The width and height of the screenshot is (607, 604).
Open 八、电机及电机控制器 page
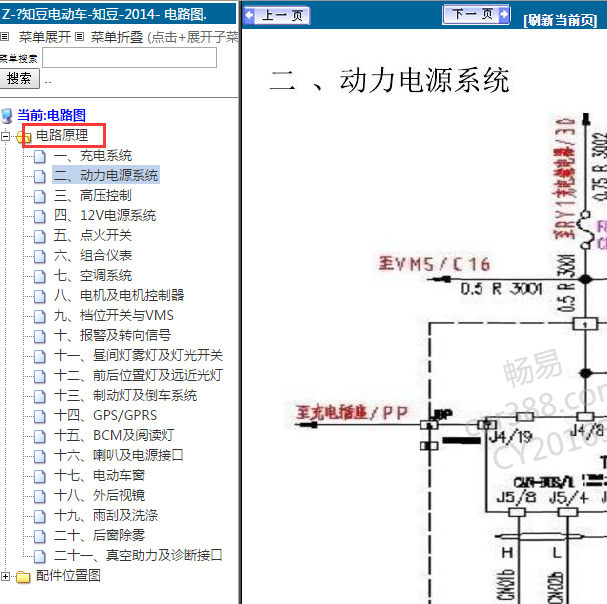(119, 295)
